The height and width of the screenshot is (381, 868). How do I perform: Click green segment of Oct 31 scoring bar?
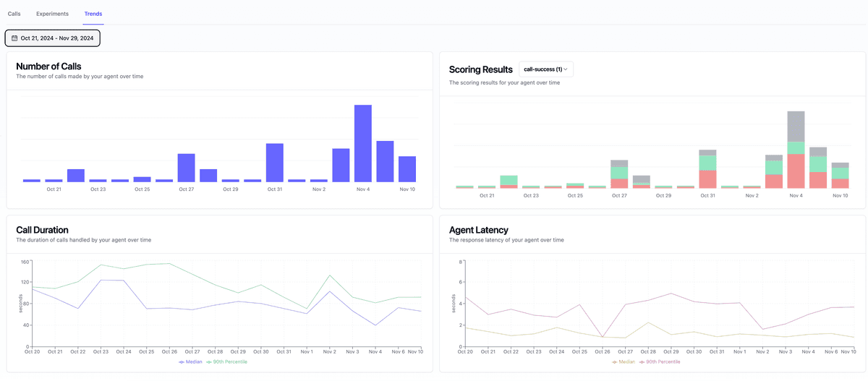click(707, 163)
